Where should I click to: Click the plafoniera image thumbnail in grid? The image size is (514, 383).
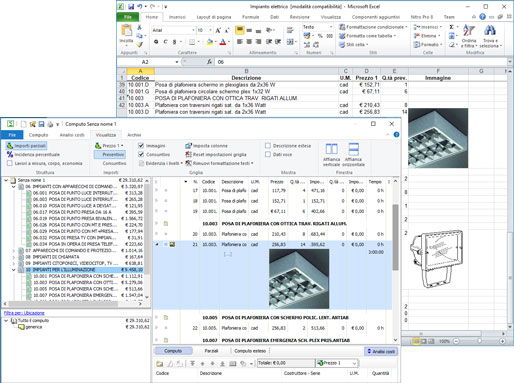pos(299,279)
